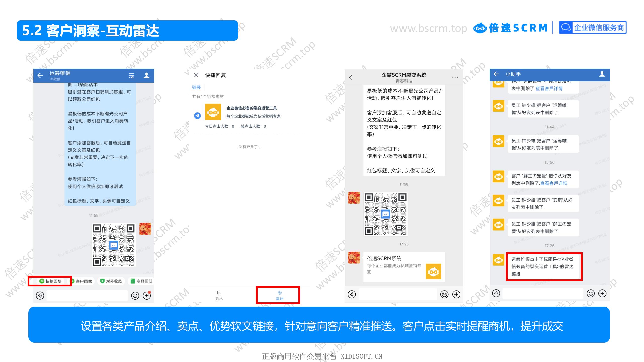The image size is (644, 362).
Task: Click 17:26 timestamp in 小助手 chat
Action: (549, 246)
